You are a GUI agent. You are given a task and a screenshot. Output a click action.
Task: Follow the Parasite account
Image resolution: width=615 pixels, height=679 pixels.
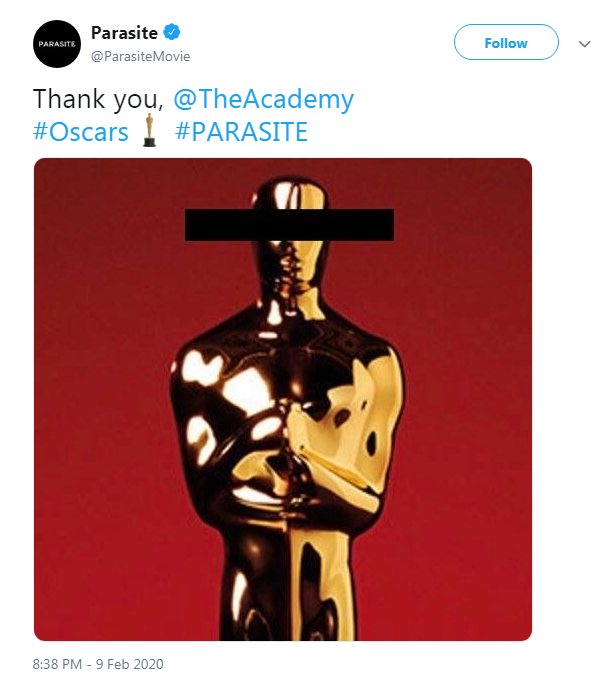point(506,42)
